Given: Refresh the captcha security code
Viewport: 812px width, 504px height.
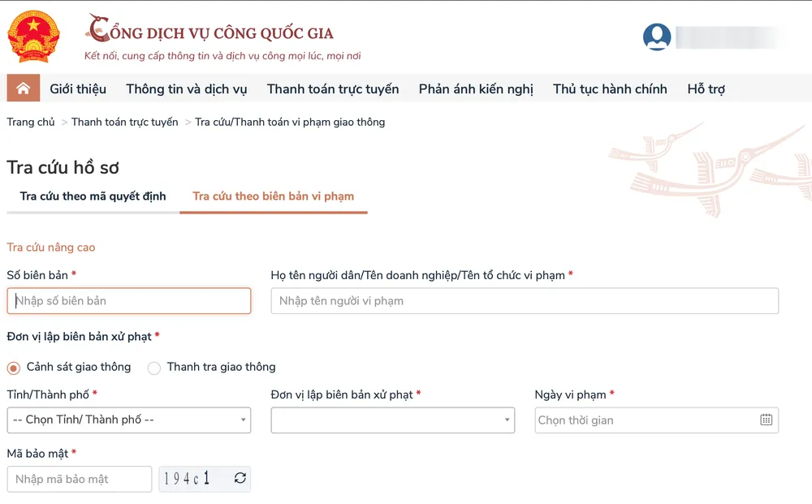Looking at the screenshot, I should pyautogui.click(x=240, y=478).
